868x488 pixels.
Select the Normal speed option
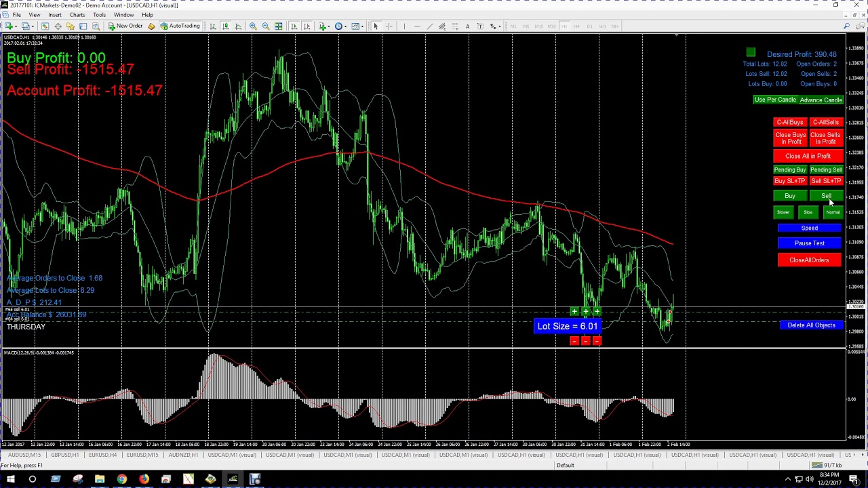tap(833, 212)
